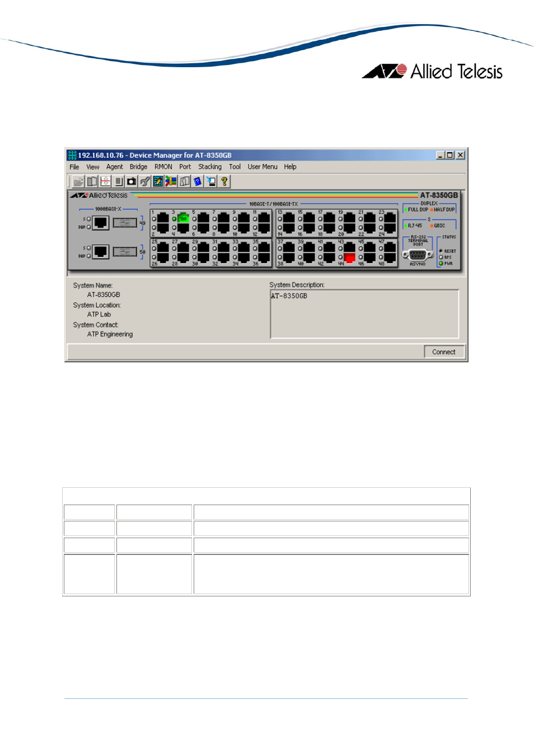Click the text list toolbar icon

[119, 181]
